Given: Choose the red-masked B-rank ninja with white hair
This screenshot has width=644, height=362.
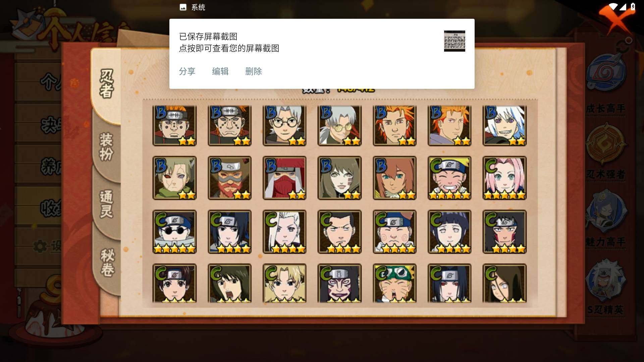Looking at the screenshot, I should (284, 178).
